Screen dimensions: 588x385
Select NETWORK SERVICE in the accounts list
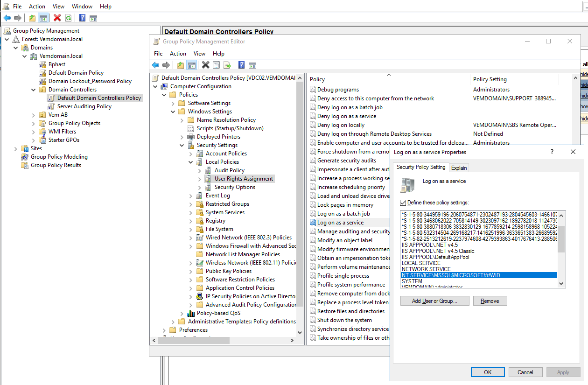426,269
